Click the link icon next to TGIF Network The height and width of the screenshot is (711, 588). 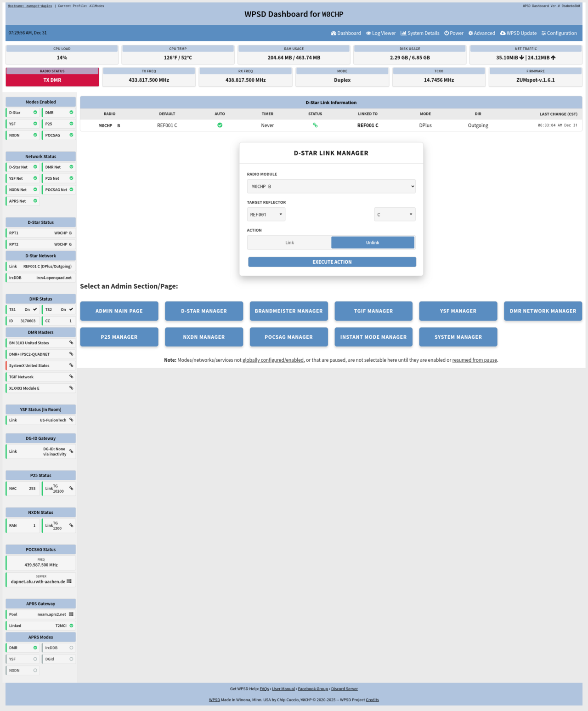(71, 376)
